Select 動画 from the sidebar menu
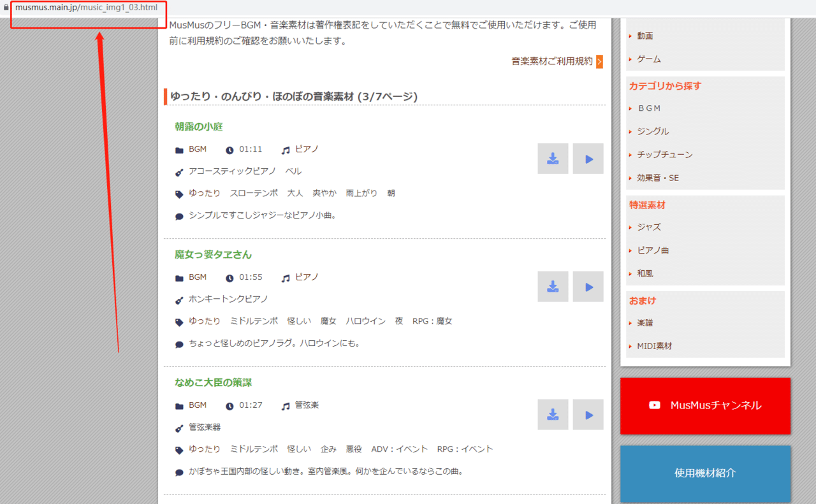This screenshot has width=816, height=504. click(x=645, y=36)
